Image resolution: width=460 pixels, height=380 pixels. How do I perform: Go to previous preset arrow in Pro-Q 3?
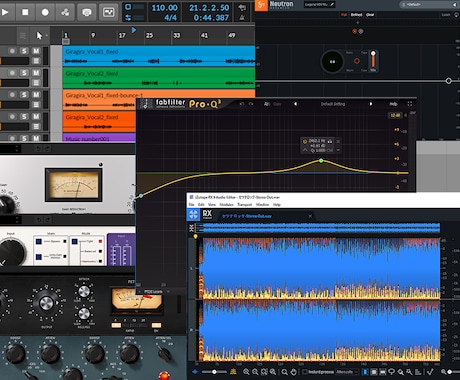pos(295,104)
